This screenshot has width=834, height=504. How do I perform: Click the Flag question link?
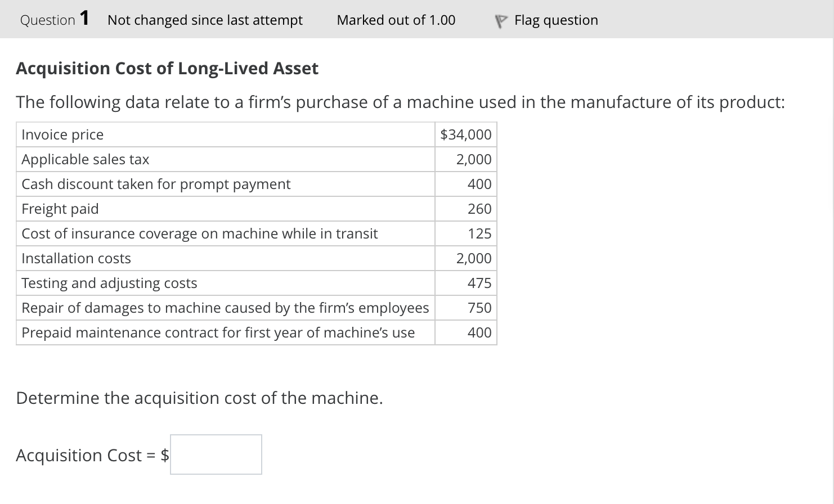pos(555,20)
